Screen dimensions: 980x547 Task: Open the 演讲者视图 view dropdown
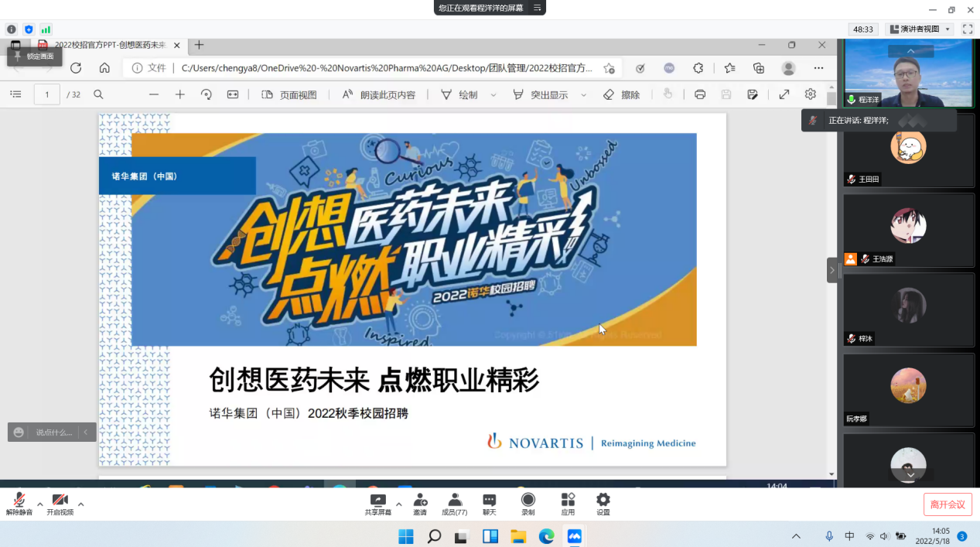920,29
